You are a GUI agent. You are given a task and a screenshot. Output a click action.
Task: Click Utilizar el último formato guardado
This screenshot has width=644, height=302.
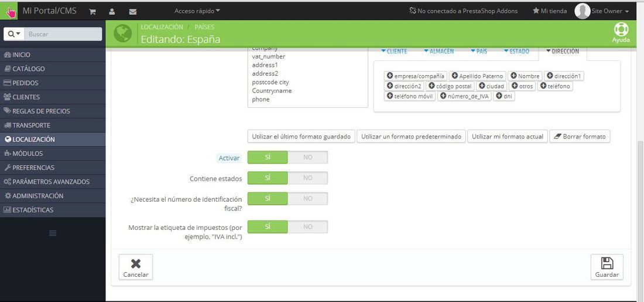tap(301, 137)
